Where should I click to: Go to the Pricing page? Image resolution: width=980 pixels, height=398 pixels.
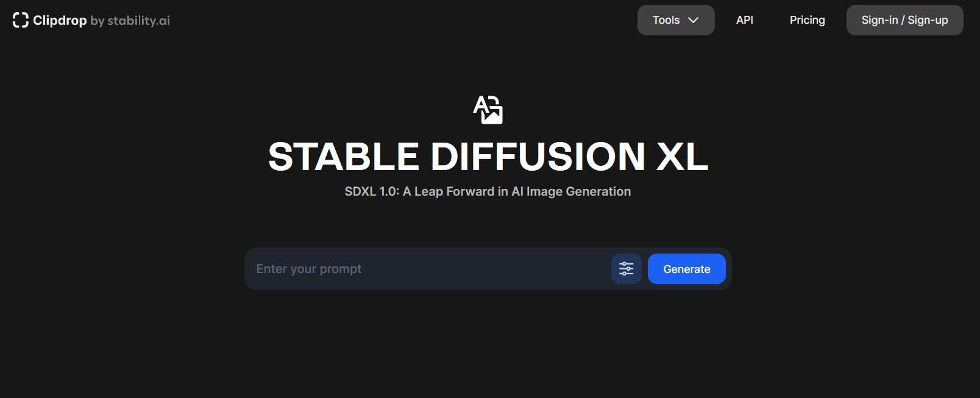point(808,20)
